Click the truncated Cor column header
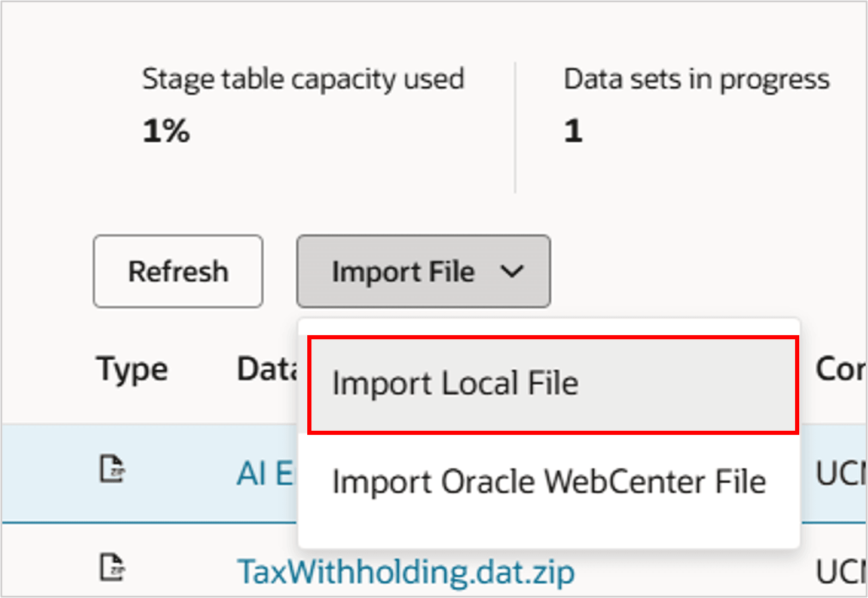The image size is (868, 598). (839, 370)
